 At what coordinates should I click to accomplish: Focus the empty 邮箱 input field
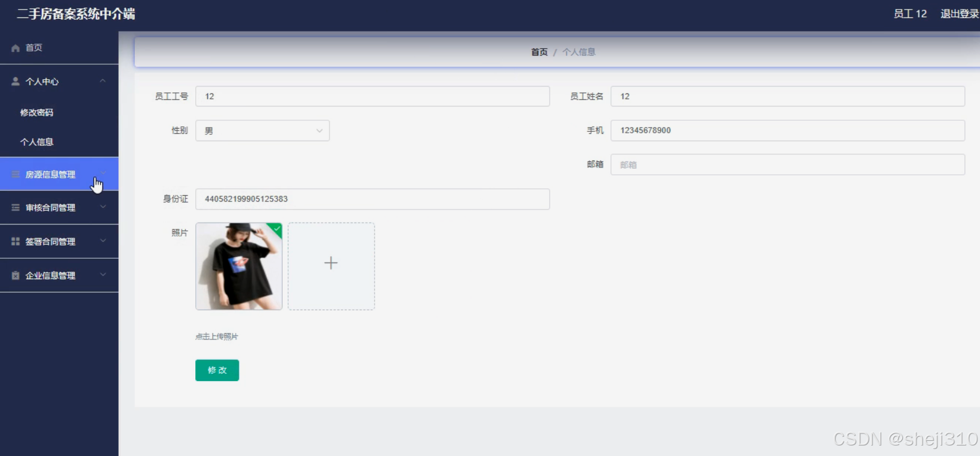click(788, 165)
